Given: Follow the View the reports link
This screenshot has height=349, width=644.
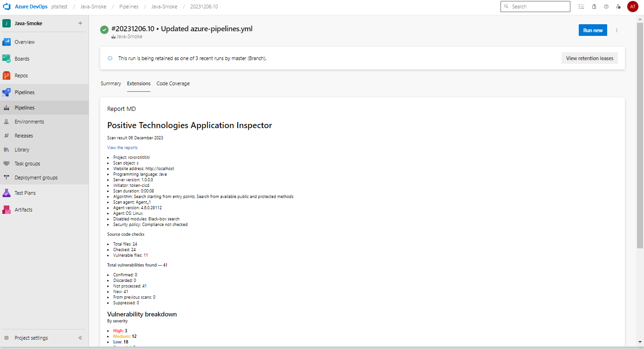Looking at the screenshot, I should coord(122,147).
